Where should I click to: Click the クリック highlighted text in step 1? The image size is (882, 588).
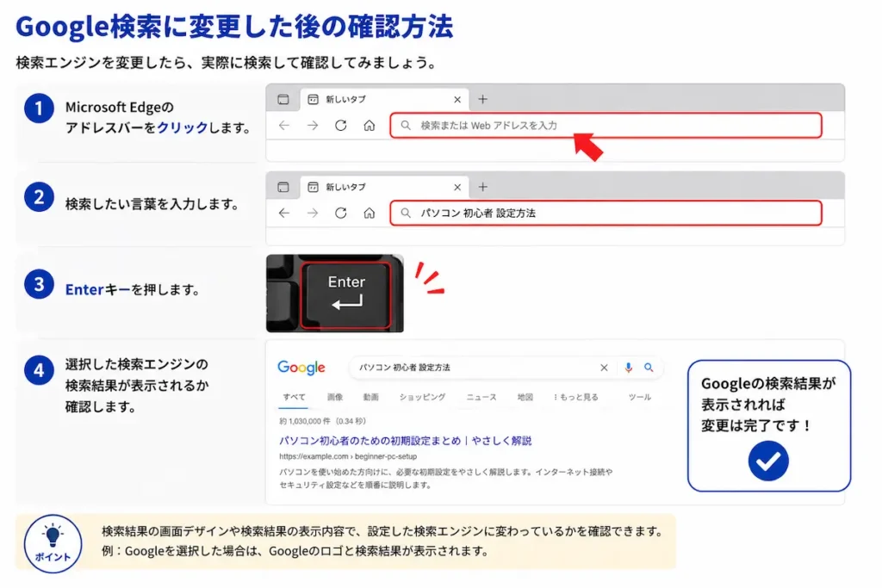[183, 127]
